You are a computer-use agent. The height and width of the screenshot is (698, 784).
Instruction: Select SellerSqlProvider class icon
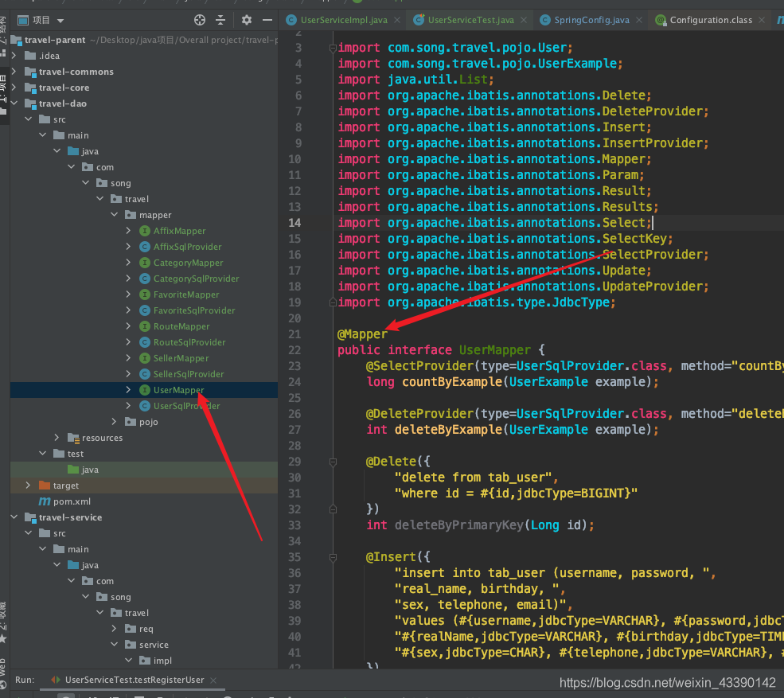point(145,374)
